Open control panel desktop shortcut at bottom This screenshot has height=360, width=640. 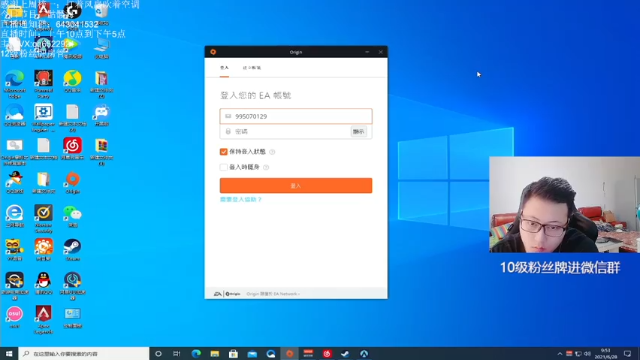coord(73,317)
